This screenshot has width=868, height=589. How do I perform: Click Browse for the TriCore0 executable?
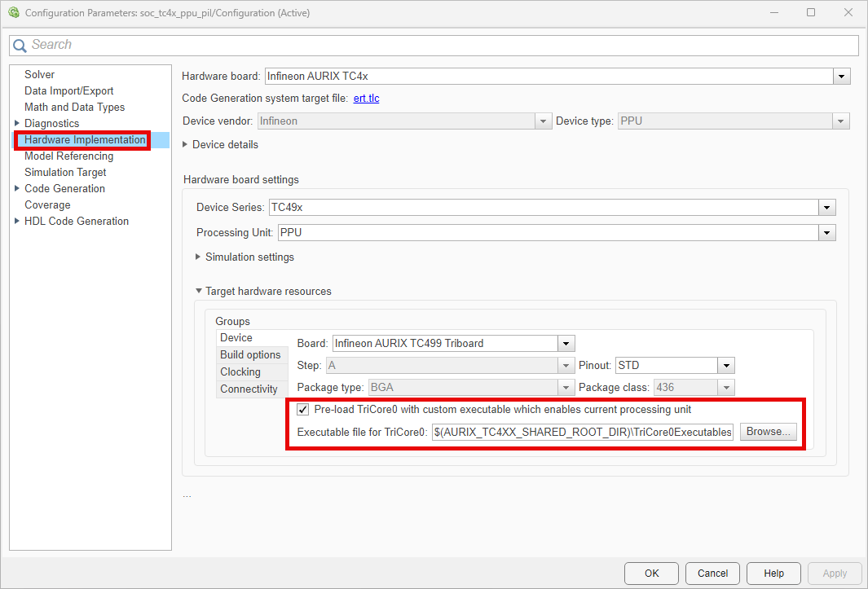(768, 432)
